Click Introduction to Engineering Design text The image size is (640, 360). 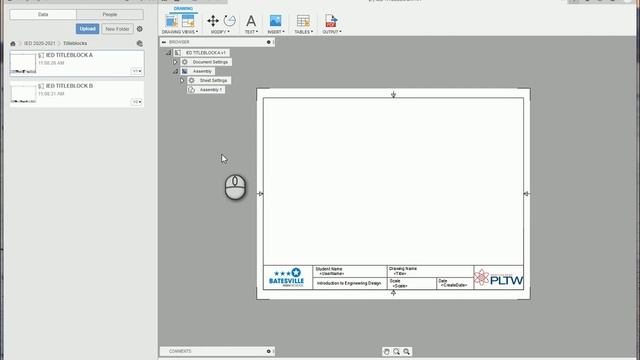coord(349,283)
